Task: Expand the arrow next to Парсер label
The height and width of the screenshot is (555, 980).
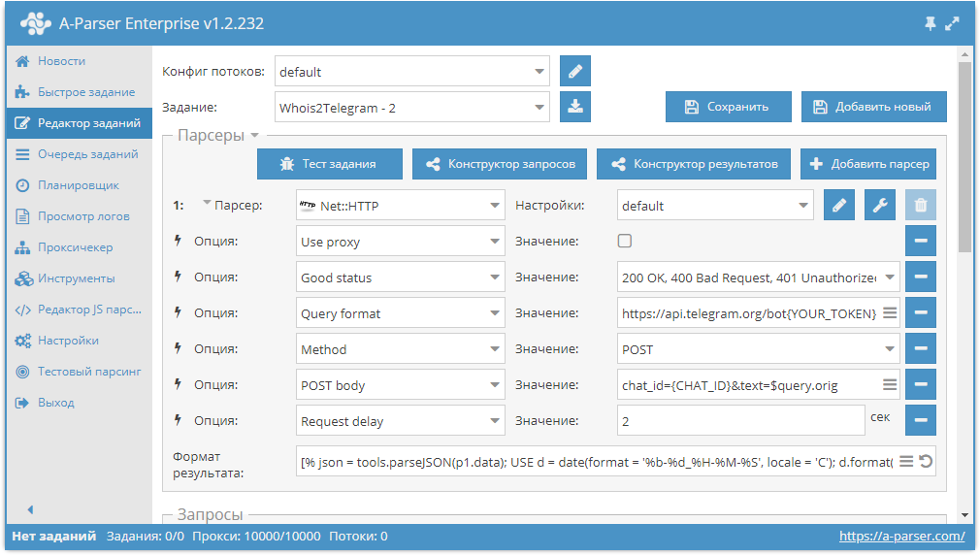Action: click(207, 202)
